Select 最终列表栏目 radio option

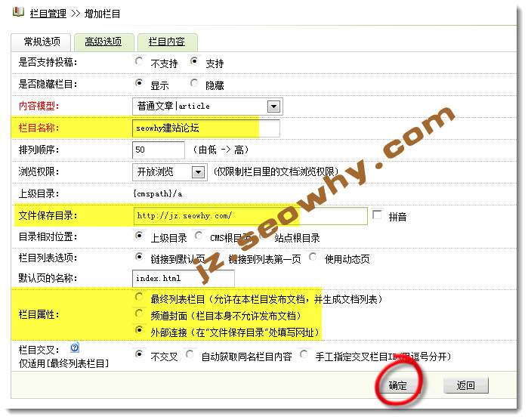tap(138, 299)
